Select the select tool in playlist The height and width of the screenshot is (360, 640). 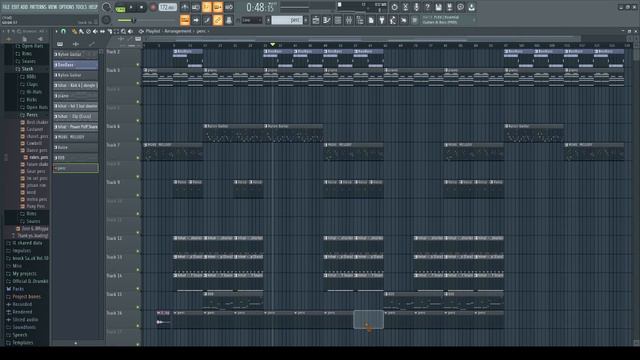point(116,31)
